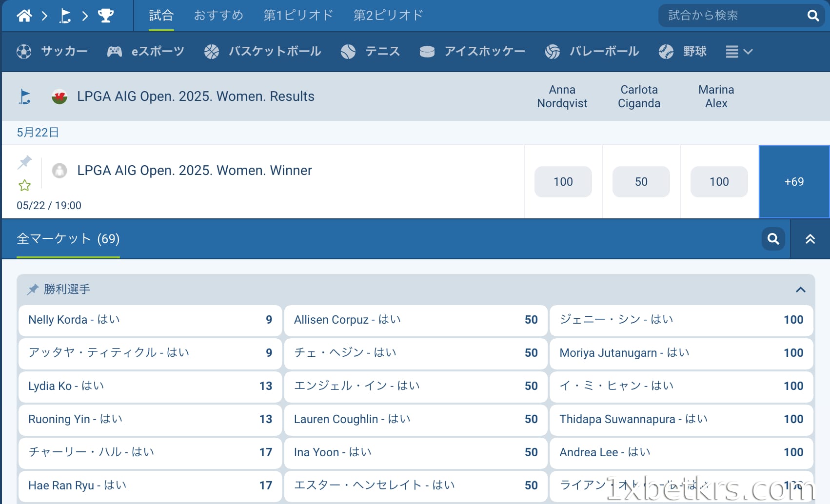The image size is (830, 504).
Task: Select the tennis ball icon
Action: tap(348, 52)
